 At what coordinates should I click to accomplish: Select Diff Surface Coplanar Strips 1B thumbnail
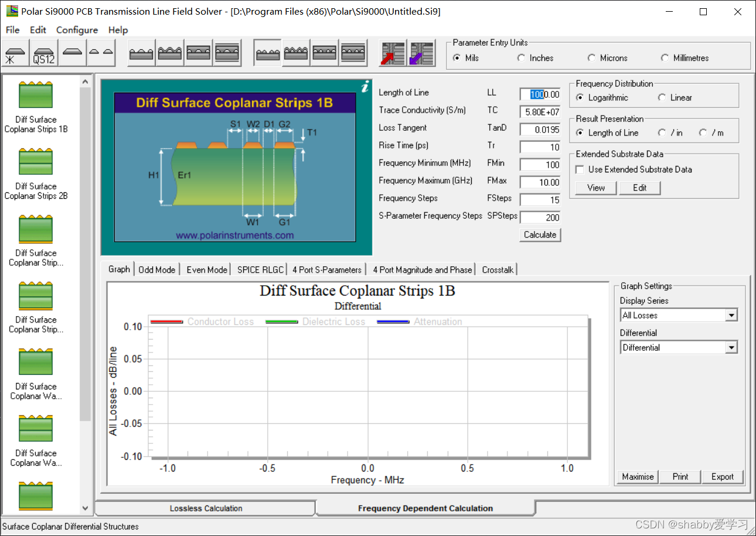click(x=36, y=95)
